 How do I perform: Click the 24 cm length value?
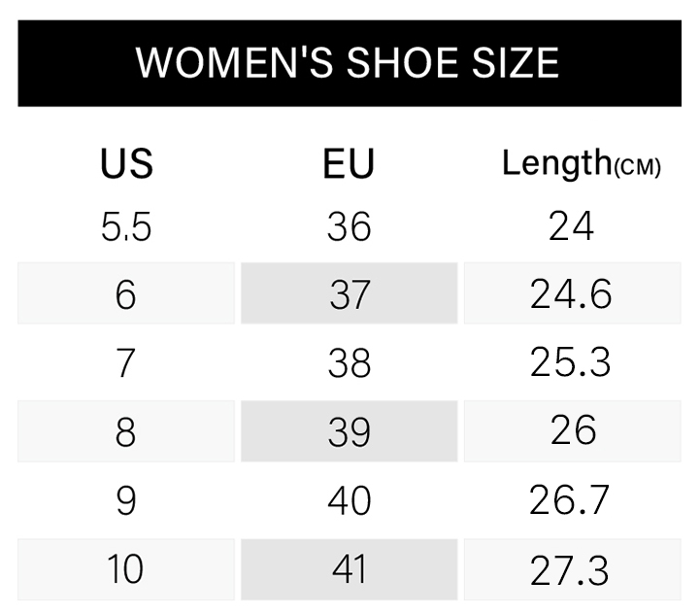(572, 226)
